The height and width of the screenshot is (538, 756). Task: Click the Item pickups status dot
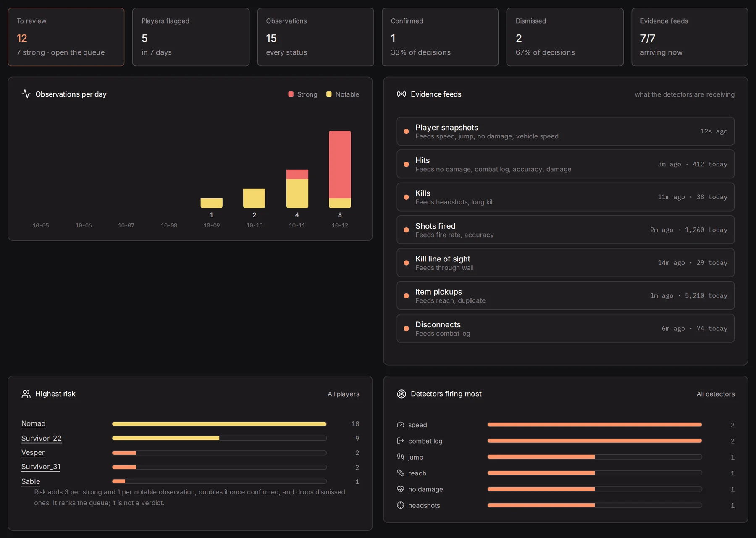pos(406,295)
